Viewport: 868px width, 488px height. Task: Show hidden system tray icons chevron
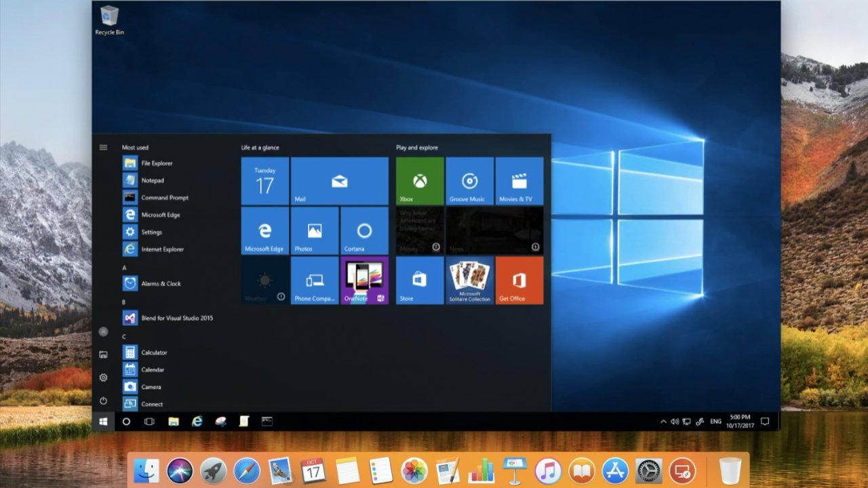663,422
